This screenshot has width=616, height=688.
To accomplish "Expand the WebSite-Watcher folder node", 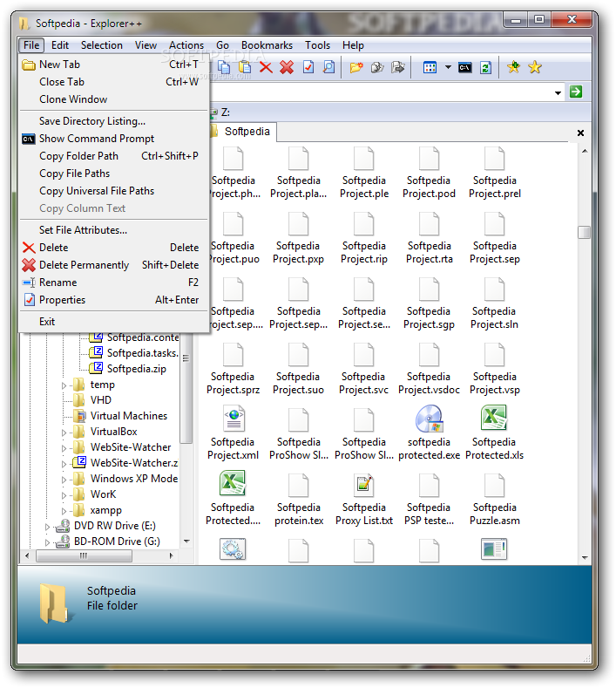I will [x=64, y=448].
